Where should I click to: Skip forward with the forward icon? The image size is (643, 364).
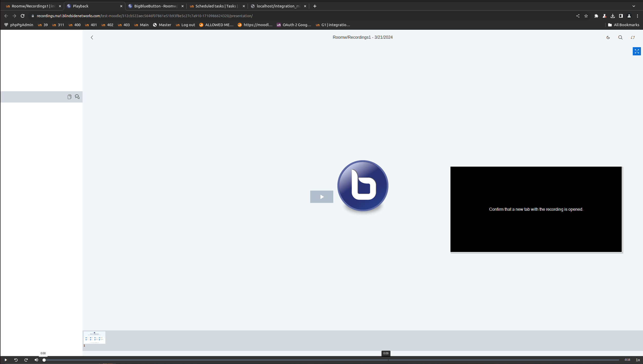coord(26,360)
